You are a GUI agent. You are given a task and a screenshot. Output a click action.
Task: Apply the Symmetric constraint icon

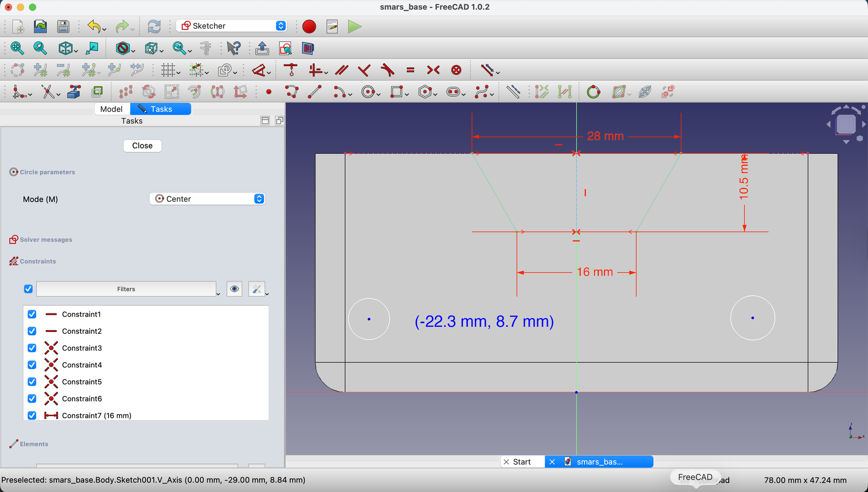pyautogui.click(x=433, y=70)
